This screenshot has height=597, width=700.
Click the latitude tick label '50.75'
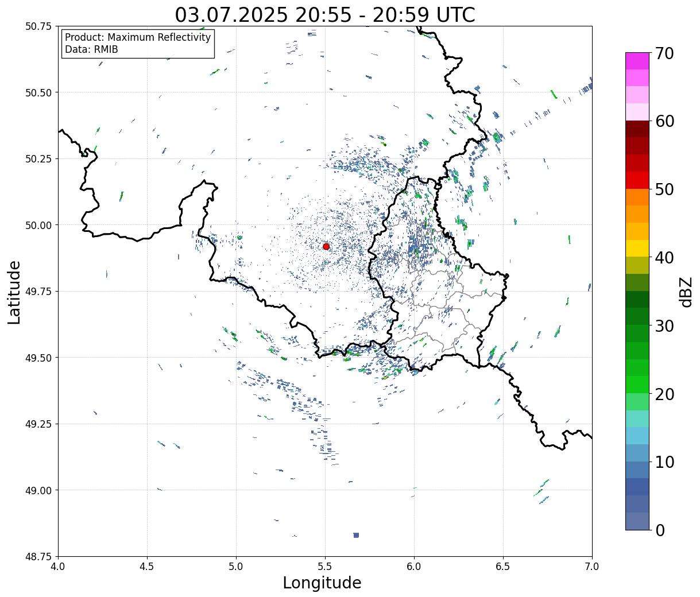(x=38, y=26)
